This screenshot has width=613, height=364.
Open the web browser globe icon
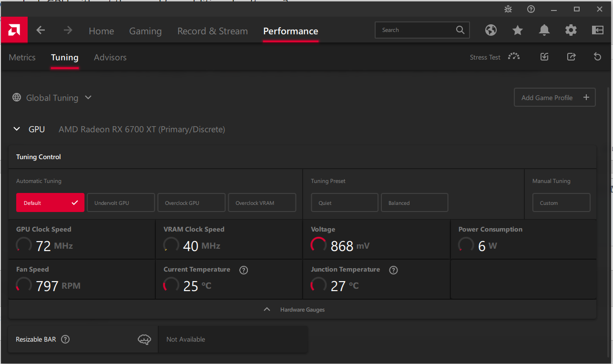pyautogui.click(x=491, y=30)
